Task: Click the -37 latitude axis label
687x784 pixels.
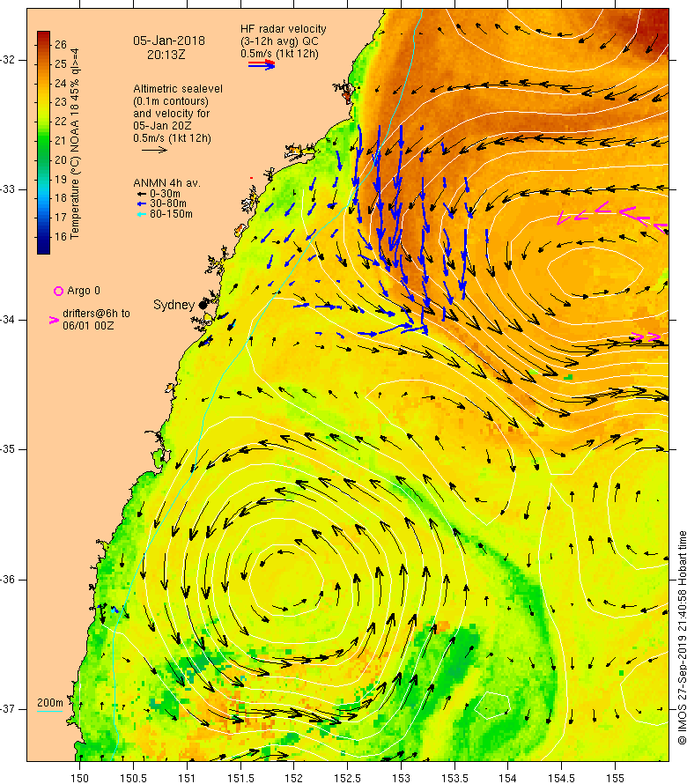Action: 8,709
